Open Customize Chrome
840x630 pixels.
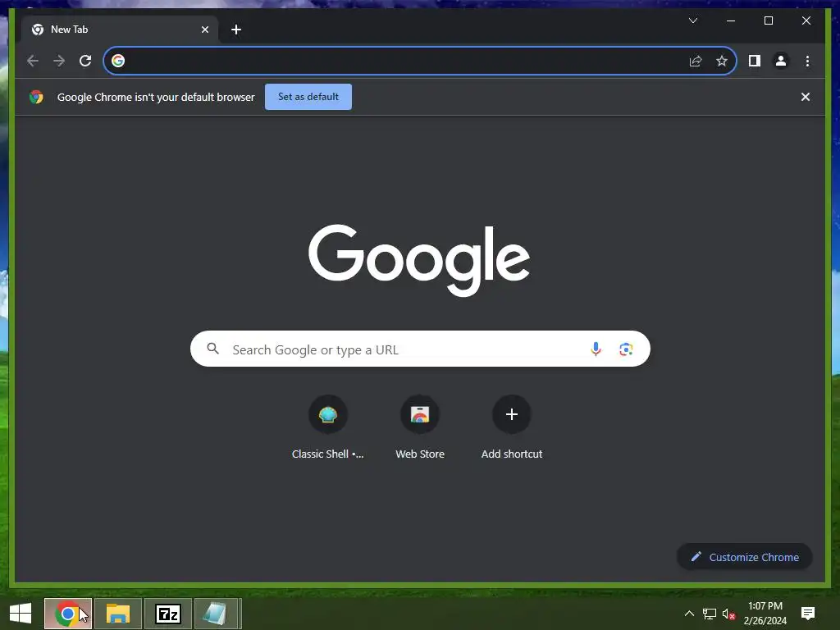745,557
